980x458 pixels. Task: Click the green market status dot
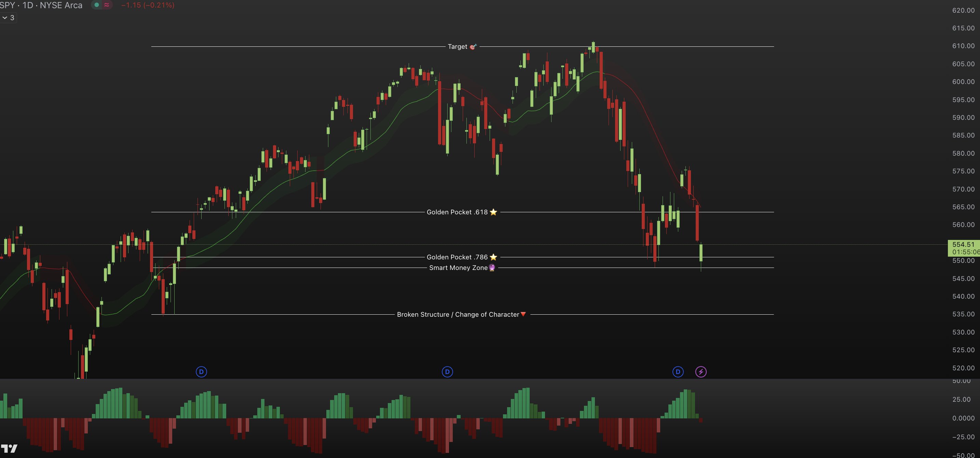coord(97,5)
